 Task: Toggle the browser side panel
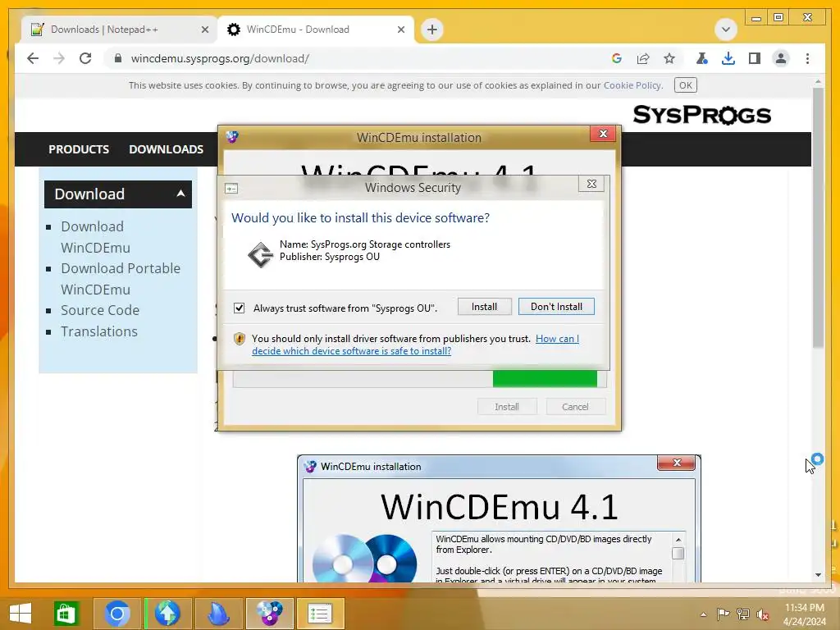755,58
